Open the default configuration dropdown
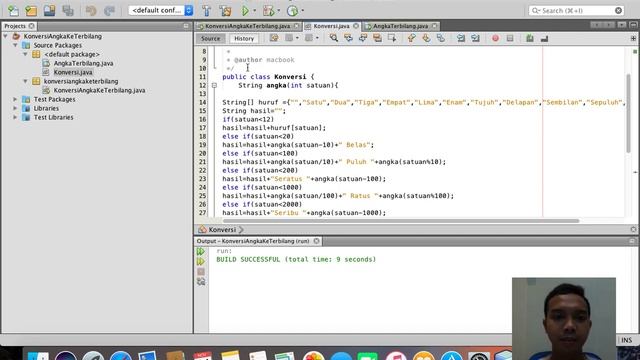640x360 pixels. point(161,10)
